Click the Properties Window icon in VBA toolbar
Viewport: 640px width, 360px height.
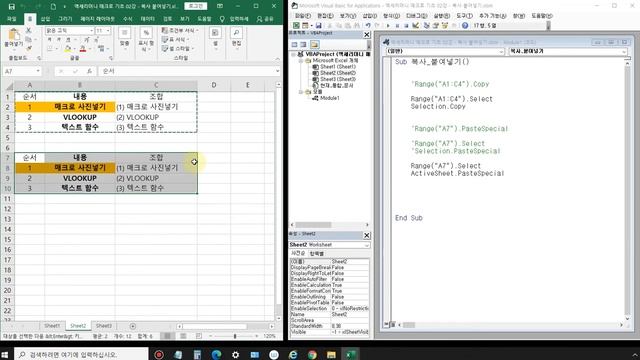coord(436,25)
